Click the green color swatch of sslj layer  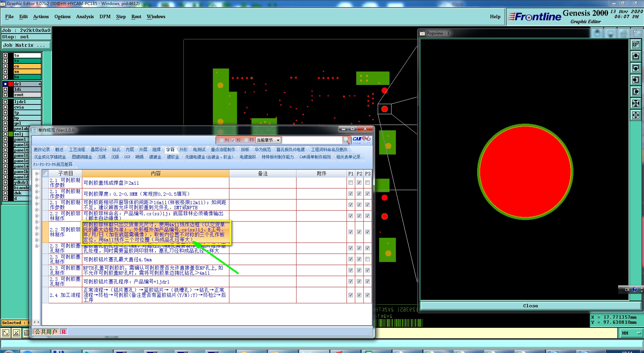click(11, 134)
